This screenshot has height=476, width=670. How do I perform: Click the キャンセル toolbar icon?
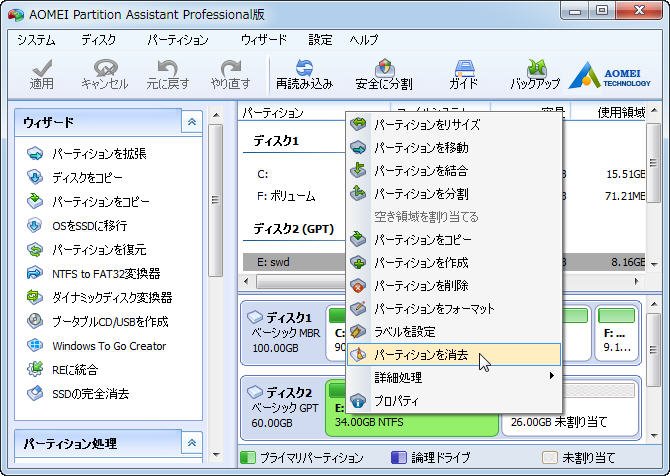[x=105, y=69]
